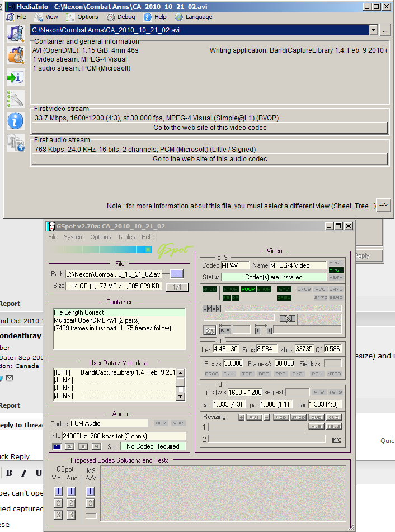
Task: Click the GSpot gradient progress bar
Action: coord(101,249)
